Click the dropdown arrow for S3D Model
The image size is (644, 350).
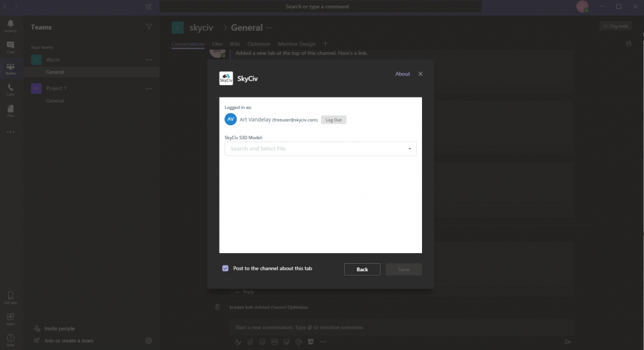point(409,149)
